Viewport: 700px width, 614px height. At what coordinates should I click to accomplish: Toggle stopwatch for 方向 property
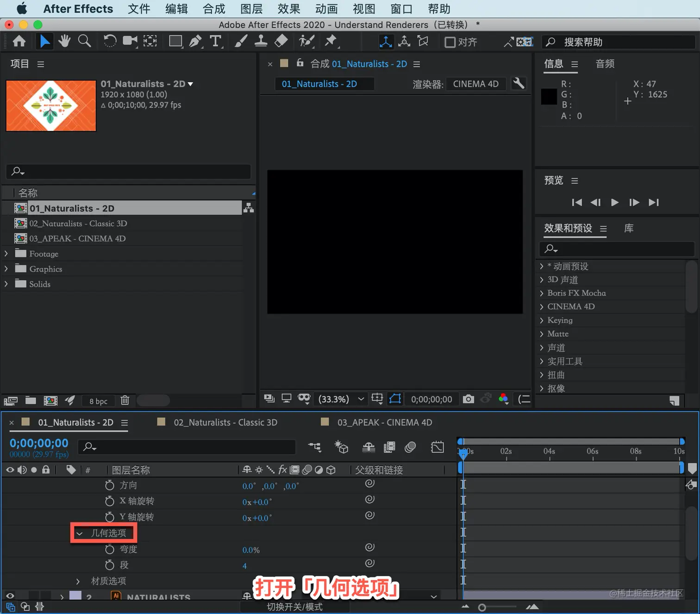tap(110, 485)
